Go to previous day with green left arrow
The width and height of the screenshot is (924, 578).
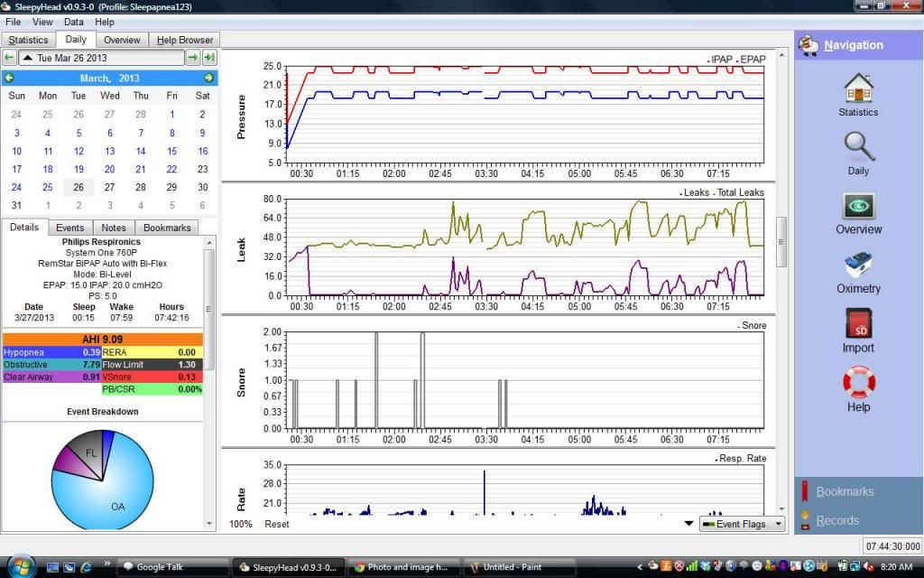(x=9, y=58)
